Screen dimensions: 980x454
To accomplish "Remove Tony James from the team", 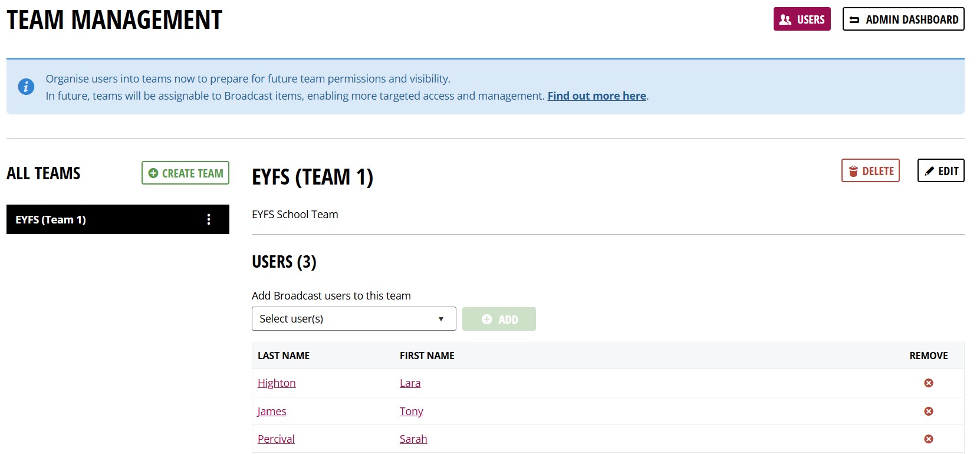I will click(x=928, y=412).
